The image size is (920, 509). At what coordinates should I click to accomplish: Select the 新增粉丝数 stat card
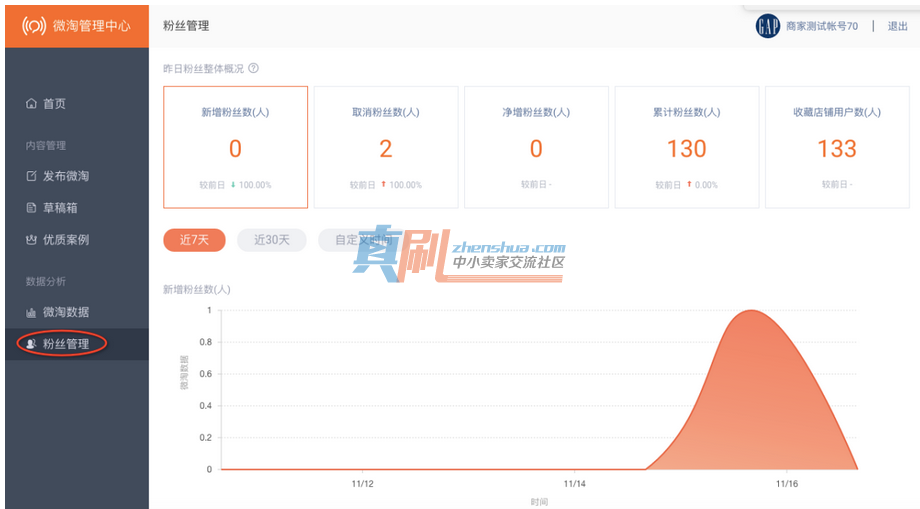tap(235, 147)
